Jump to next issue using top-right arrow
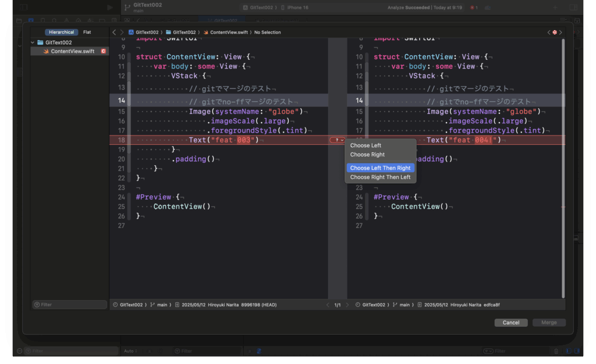This screenshot has width=596, height=364. [560, 32]
